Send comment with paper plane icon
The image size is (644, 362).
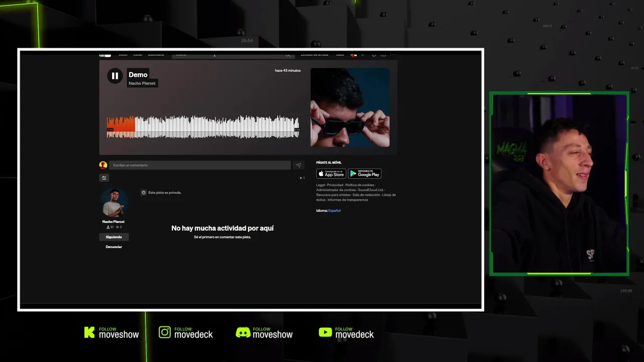pos(298,165)
